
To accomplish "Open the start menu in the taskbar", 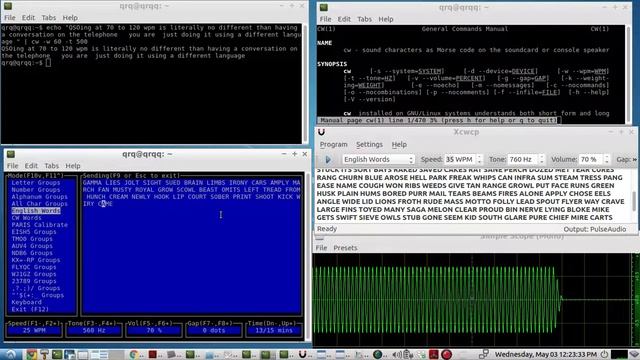I will point(10,354).
